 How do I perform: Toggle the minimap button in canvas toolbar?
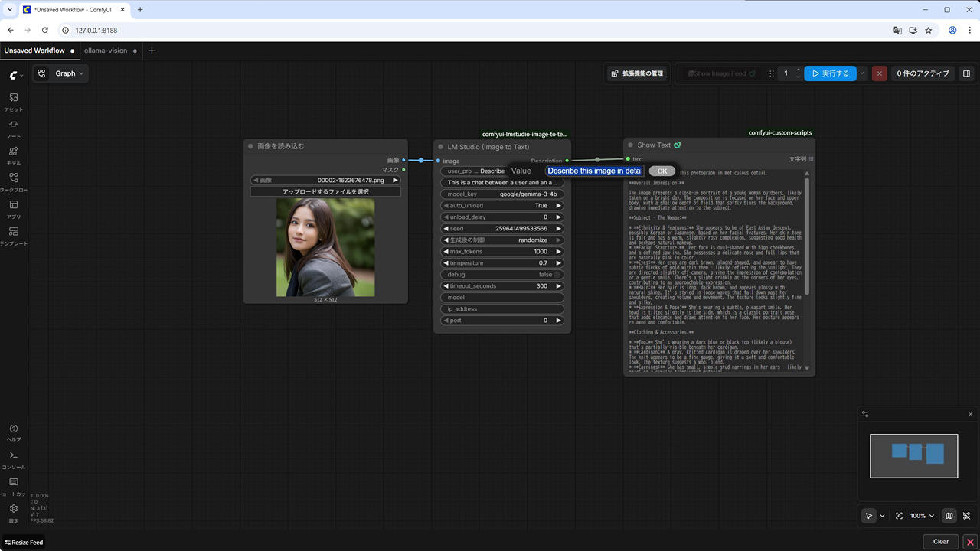[x=949, y=516]
